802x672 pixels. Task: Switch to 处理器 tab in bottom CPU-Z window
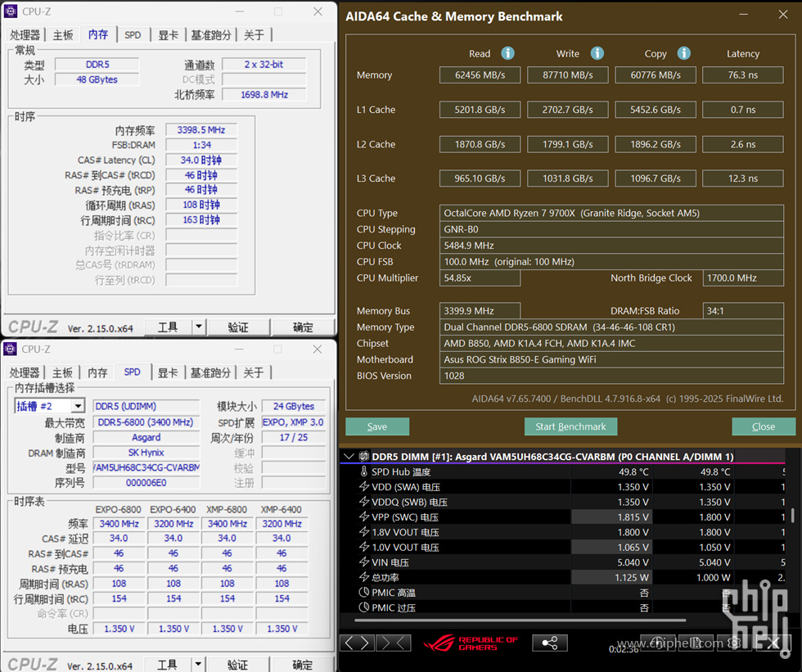coord(25,372)
